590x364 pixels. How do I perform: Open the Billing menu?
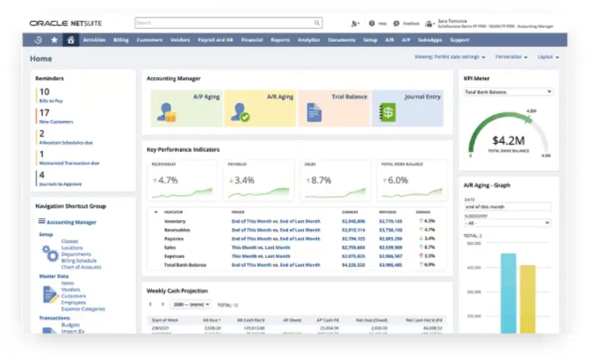(x=121, y=40)
